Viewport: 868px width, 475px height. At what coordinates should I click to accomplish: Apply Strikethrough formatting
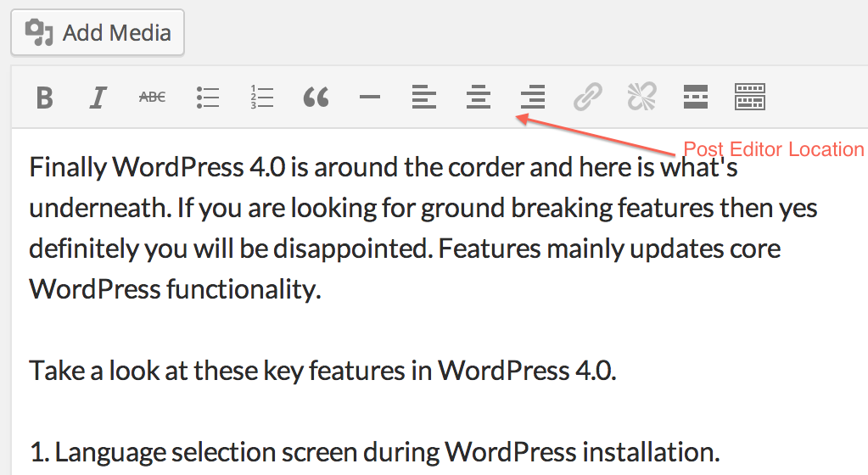click(x=152, y=98)
